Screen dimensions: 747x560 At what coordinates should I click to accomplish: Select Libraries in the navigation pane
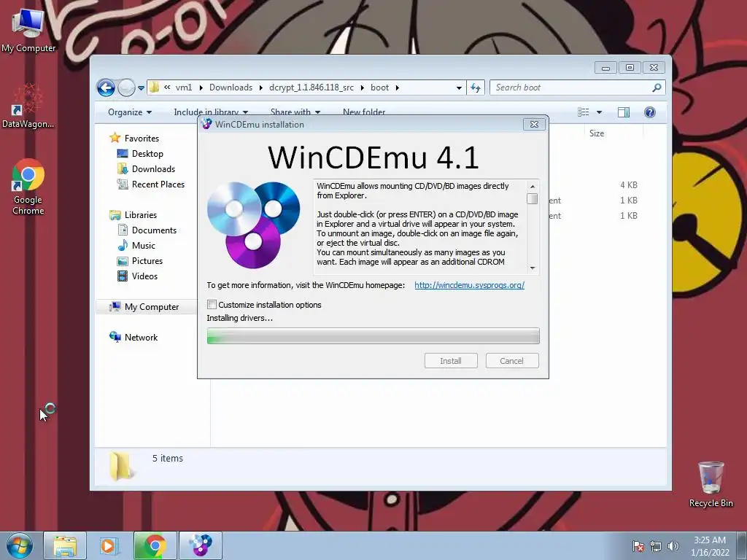click(x=141, y=215)
